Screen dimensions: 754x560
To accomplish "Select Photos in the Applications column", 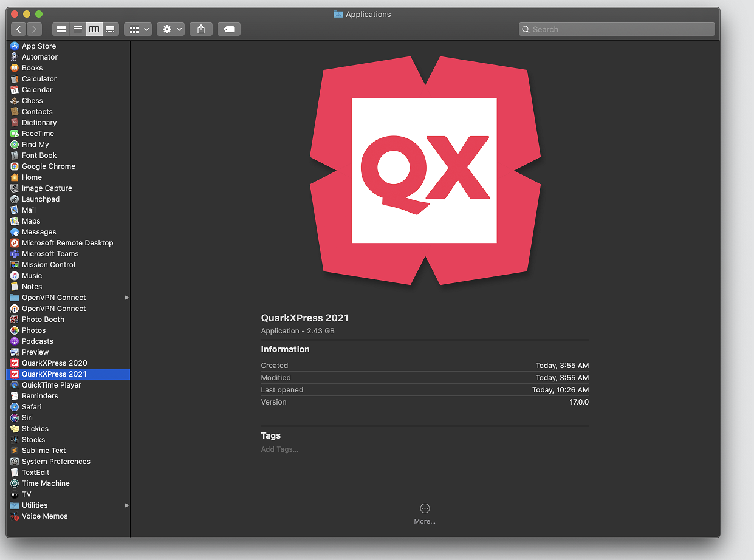I will pyautogui.click(x=35, y=330).
